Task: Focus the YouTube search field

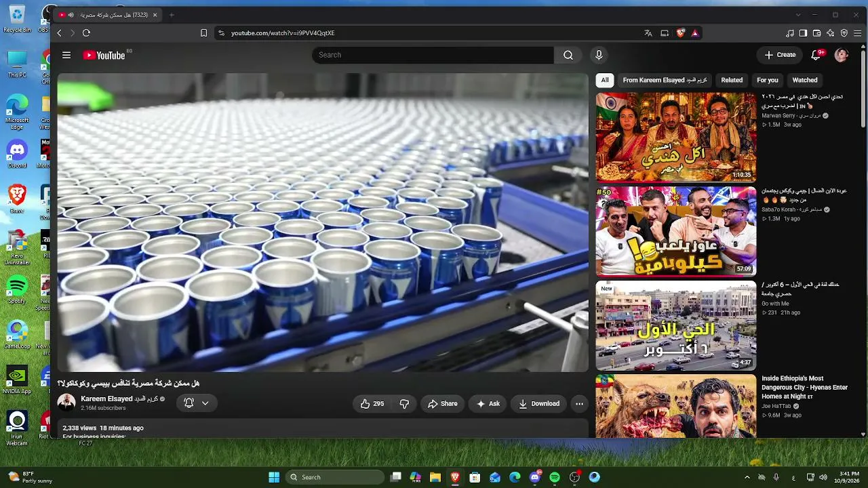Action: pos(433,55)
